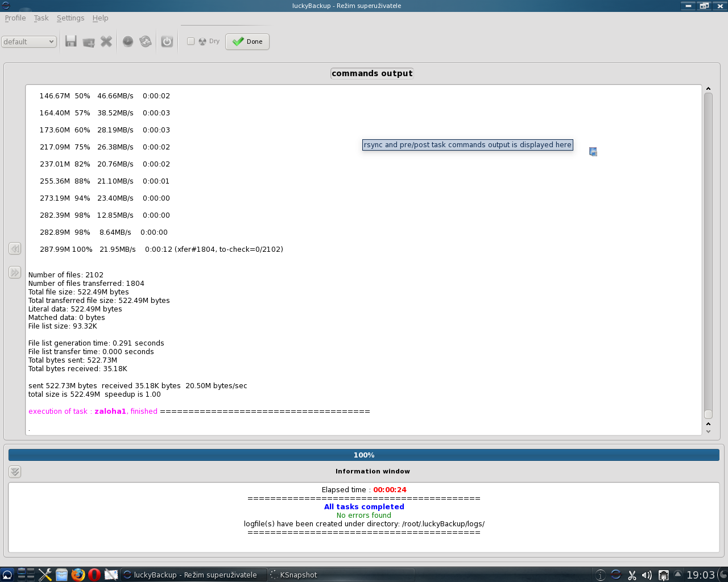The height and width of the screenshot is (582, 728).
Task: Collapse the Information window with double-chevron button
Action: (15, 472)
